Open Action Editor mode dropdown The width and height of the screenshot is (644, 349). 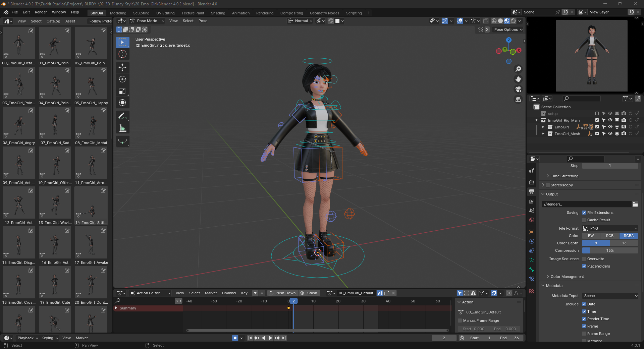(x=150, y=293)
